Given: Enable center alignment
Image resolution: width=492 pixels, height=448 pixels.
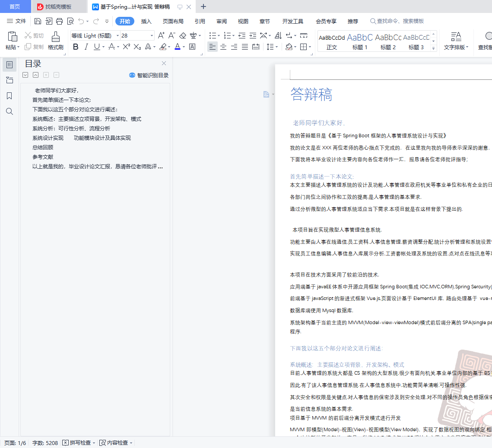Looking at the screenshot, I should pyautogui.click(x=223, y=47).
